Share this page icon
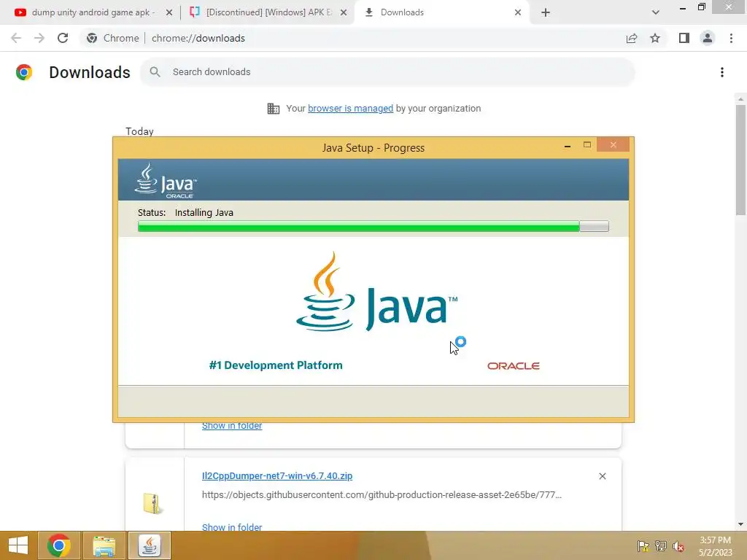The width and height of the screenshot is (747, 560). (632, 38)
